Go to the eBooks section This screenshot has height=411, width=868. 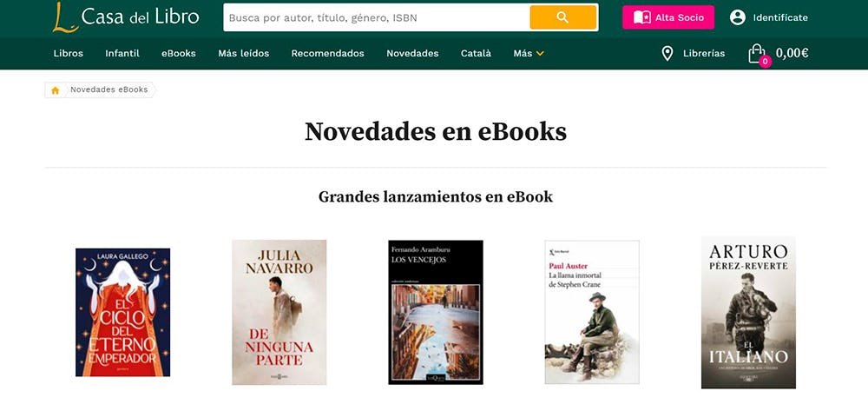coord(178,53)
